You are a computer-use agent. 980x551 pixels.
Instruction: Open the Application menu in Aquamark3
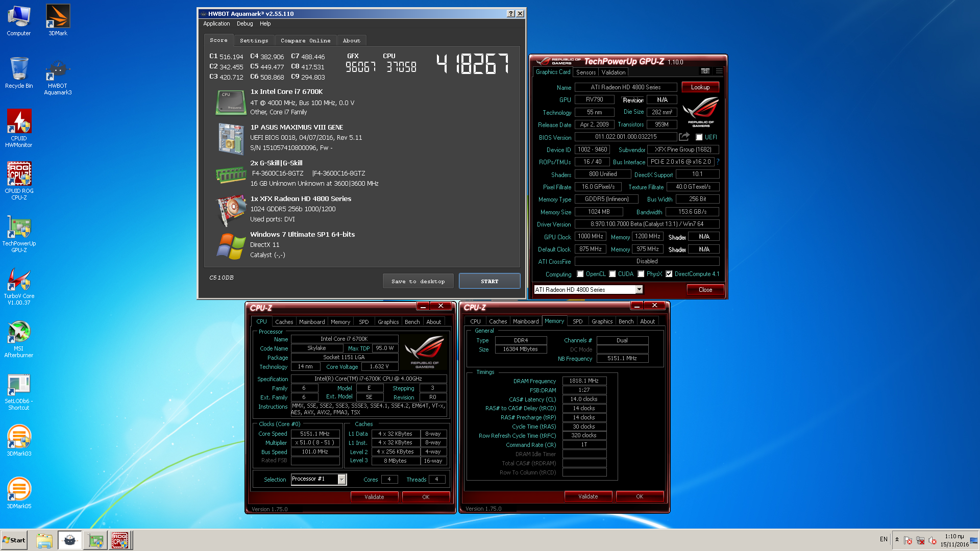click(216, 23)
